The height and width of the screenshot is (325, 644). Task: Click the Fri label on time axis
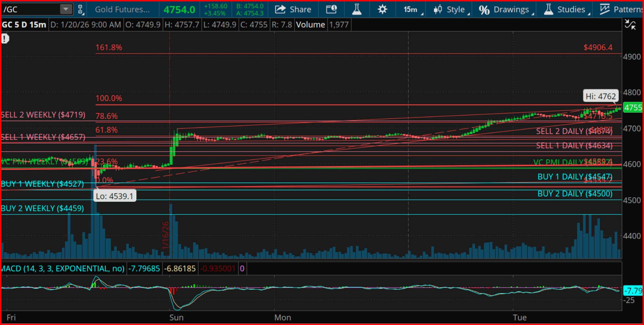coord(11,318)
